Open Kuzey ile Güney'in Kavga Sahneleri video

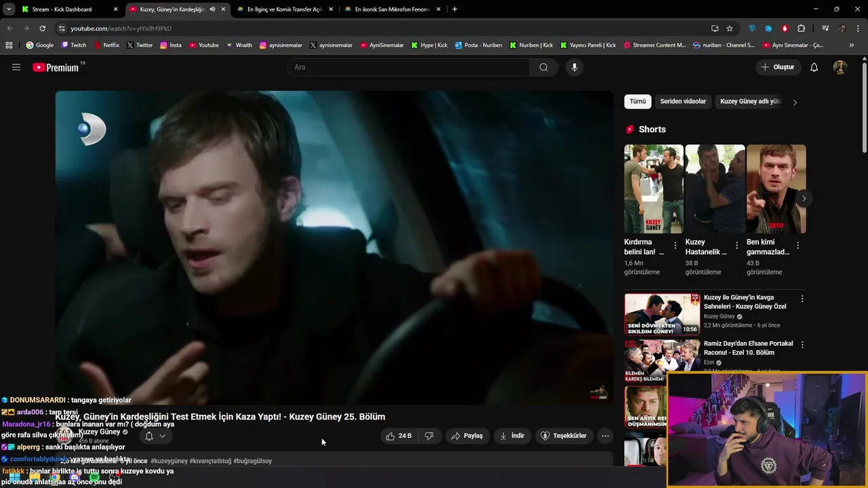pyautogui.click(x=744, y=302)
